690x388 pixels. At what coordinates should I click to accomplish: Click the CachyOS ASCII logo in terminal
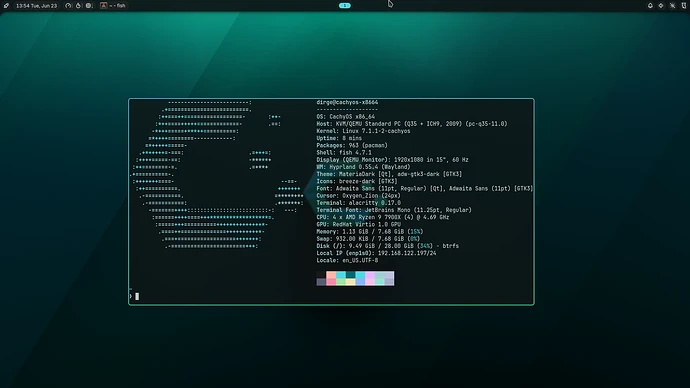pyautogui.click(x=218, y=174)
